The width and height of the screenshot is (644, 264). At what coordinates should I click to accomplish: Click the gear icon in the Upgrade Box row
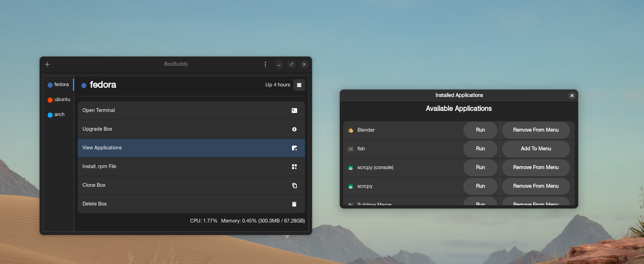(294, 129)
